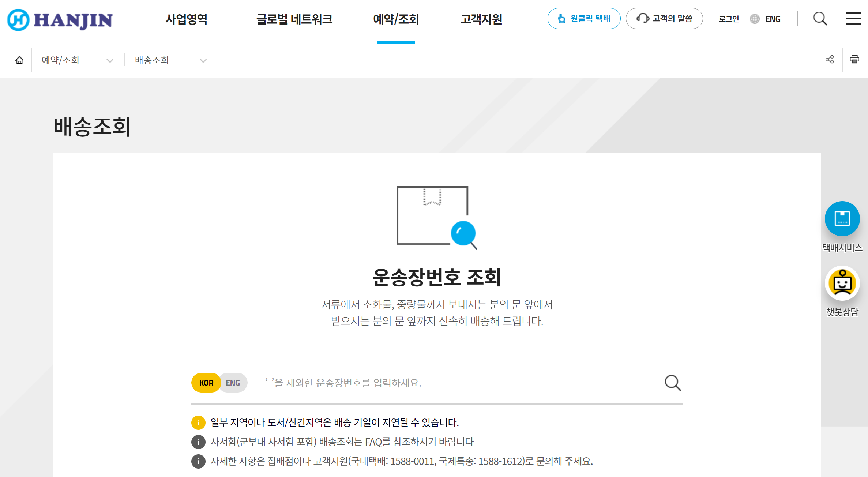Screen dimensions: 868x477
Task: Share this page via the share icon
Action: coord(830,59)
